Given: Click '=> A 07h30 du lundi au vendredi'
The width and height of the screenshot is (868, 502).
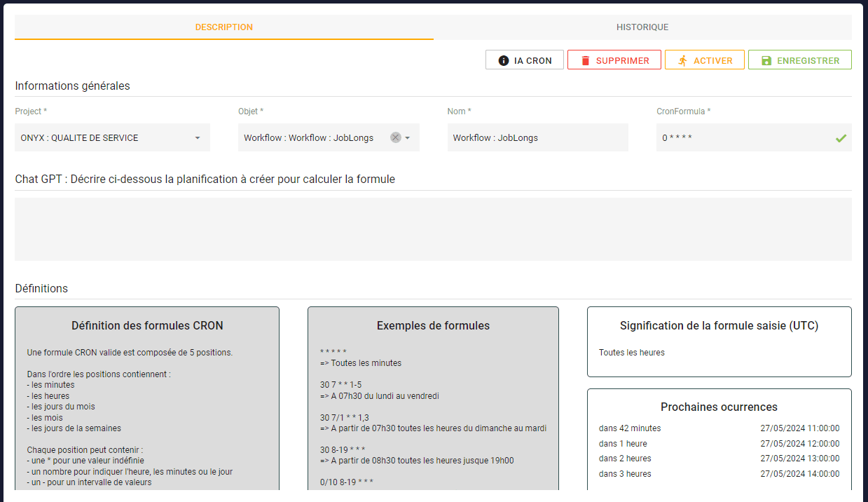Looking at the screenshot, I should pyautogui.click(x=380, y=395).
